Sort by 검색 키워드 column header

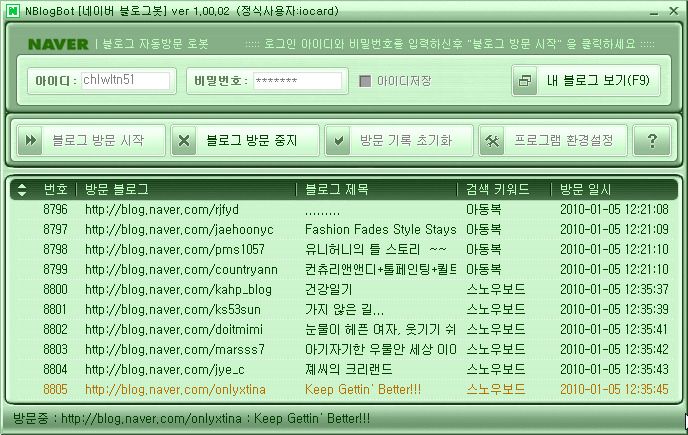498,190
